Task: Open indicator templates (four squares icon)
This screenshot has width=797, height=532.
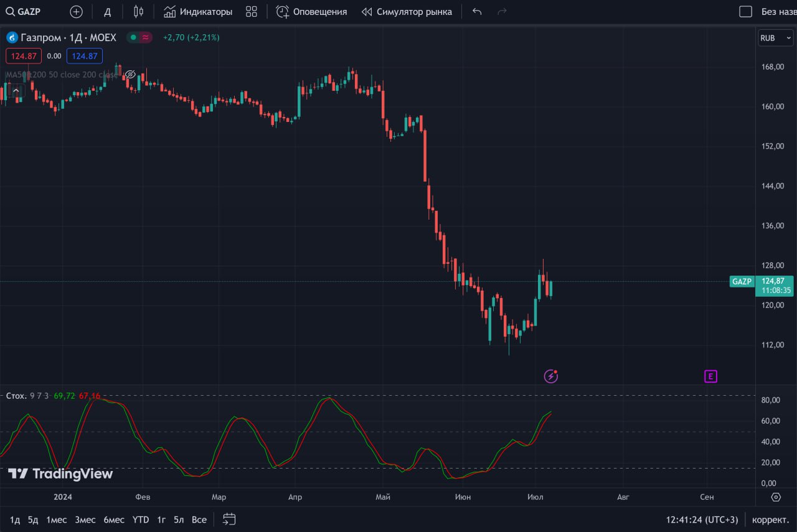Action: (x=252, y=11)
